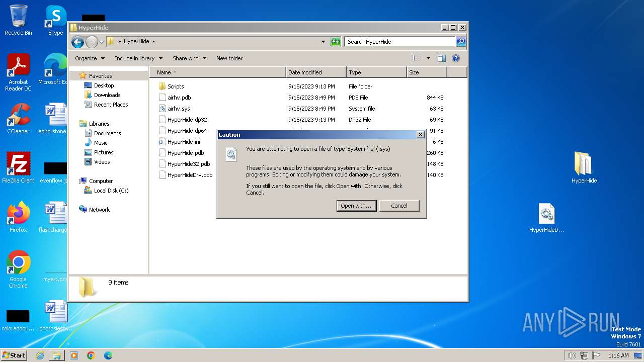This screenshot has height=362, width=644.
Task: Expand the view options dropdown arrow
Action: coord(428,58)
